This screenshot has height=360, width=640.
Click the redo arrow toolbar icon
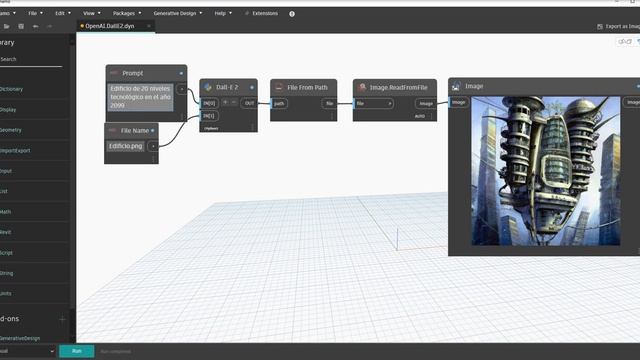click(50, 26)
